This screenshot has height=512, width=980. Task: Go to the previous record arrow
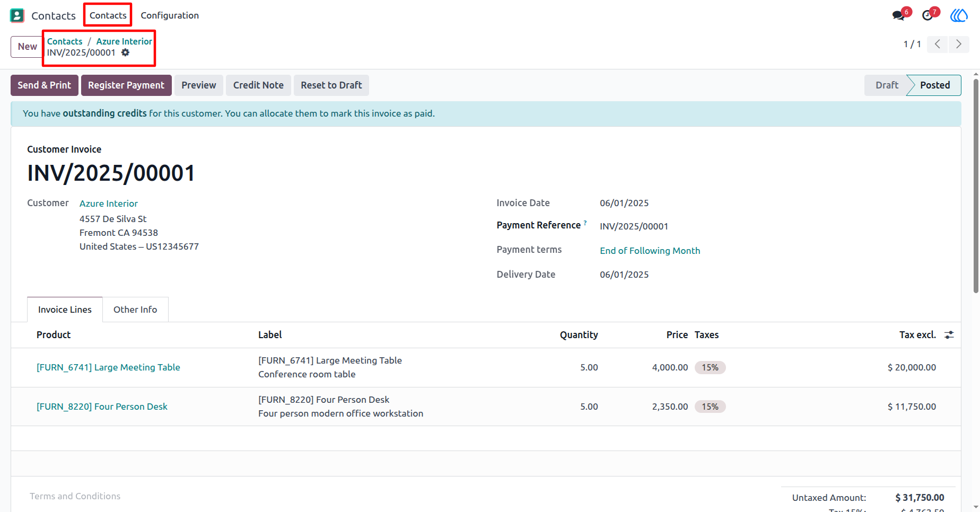click(938, 44)
